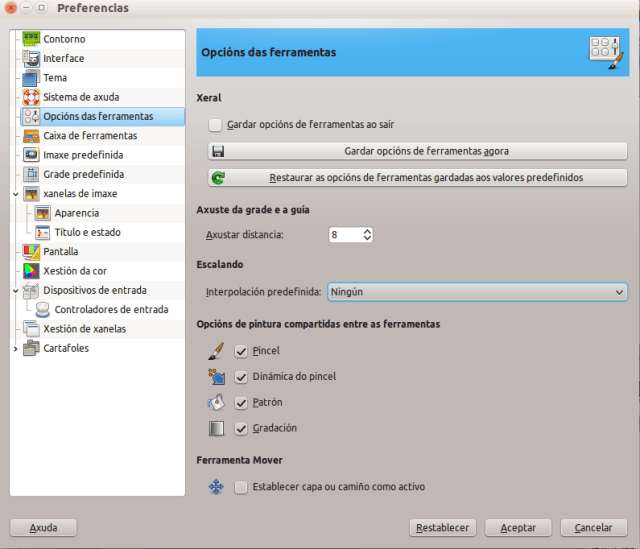The width and height of the screenshot is (640, 549).
Task: Uncheck the Pincel shared option
Action: pos(241,351)
